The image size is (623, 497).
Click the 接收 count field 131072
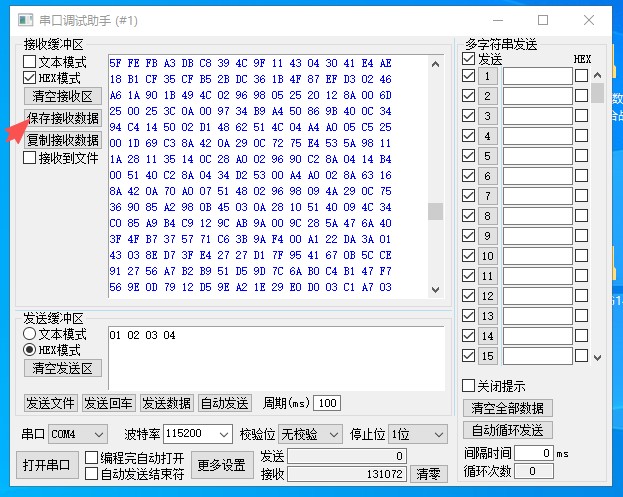coord(347,474)
